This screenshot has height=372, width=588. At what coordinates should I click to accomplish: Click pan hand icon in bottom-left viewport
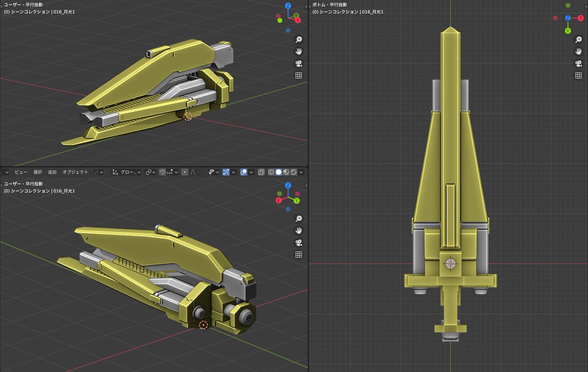(298, 231)
